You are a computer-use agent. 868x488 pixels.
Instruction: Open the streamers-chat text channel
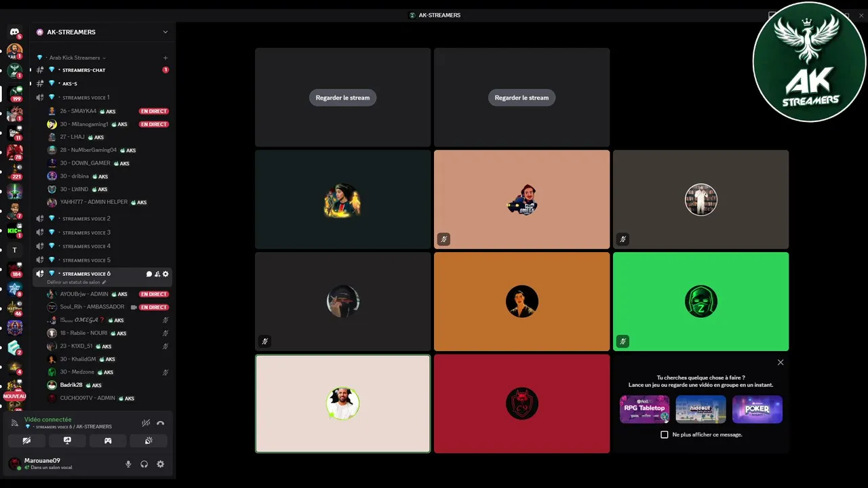(102, 70)
